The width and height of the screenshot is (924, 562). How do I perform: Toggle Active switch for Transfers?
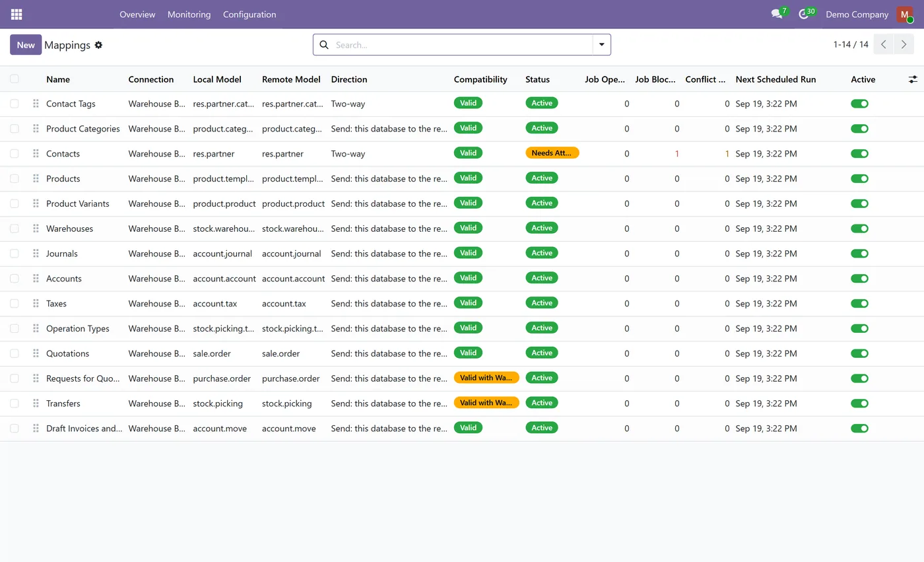coord(859,404)
